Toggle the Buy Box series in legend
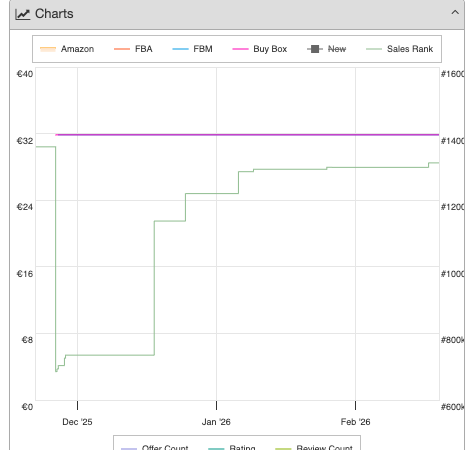Screen dimensions: 474x450 pos(259,49)
